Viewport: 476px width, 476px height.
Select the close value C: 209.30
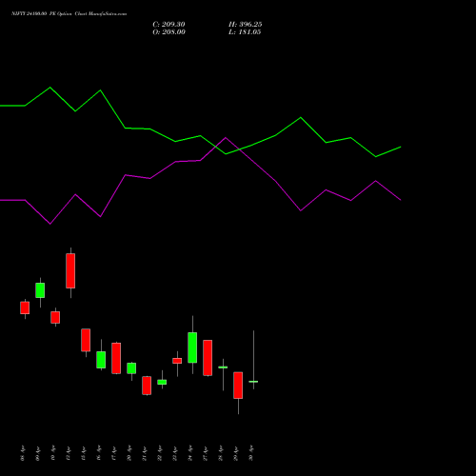point(169,25)
